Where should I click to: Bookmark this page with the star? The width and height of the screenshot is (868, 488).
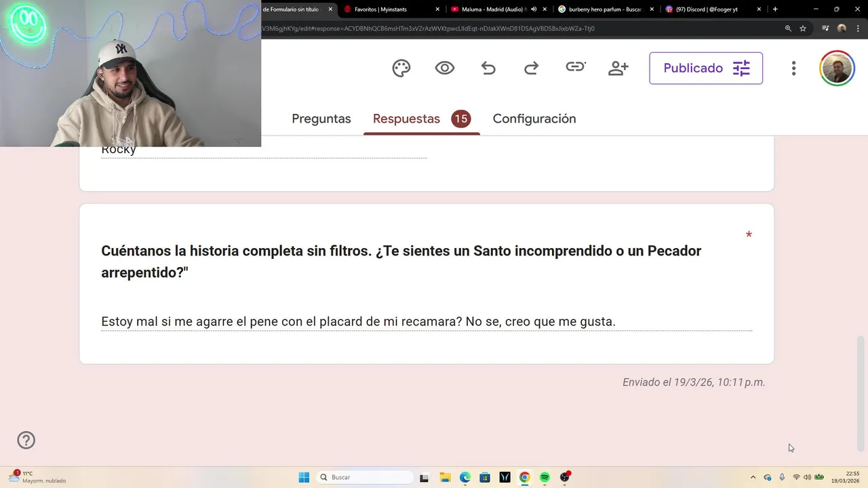click(803, 28)
